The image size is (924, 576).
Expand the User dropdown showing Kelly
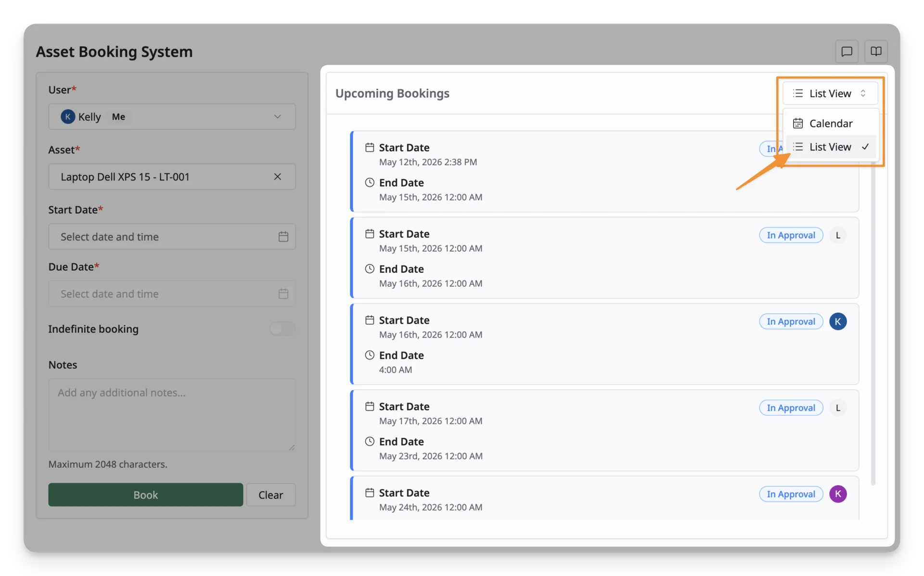pyautogui.click(x=172, y=116)
